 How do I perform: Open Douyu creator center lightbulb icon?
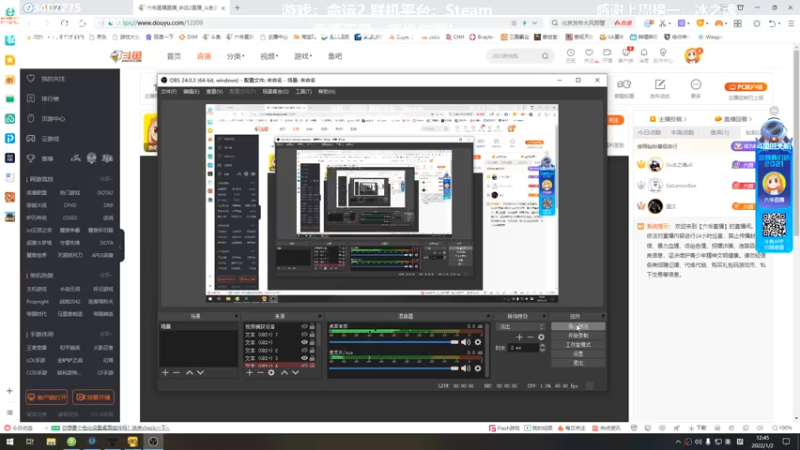[x=663, y=54]
